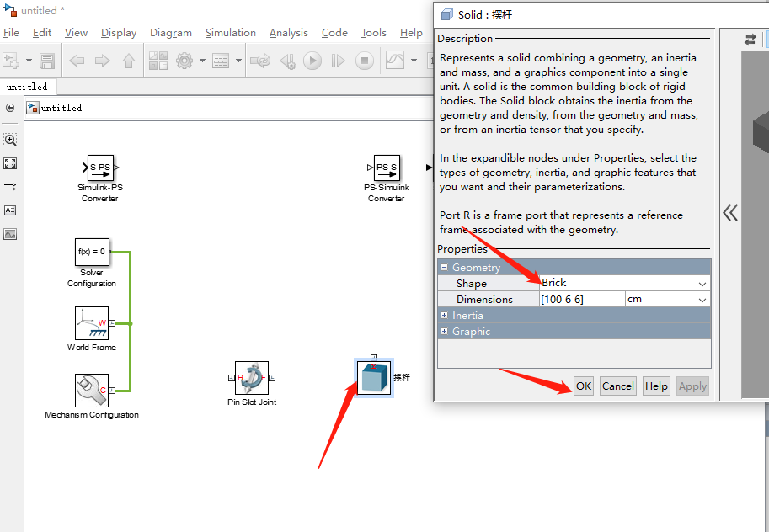This screenshot has height=532, width=769.
Task: Click OK in the Solid dialog
Action: (x=583, y=386)
